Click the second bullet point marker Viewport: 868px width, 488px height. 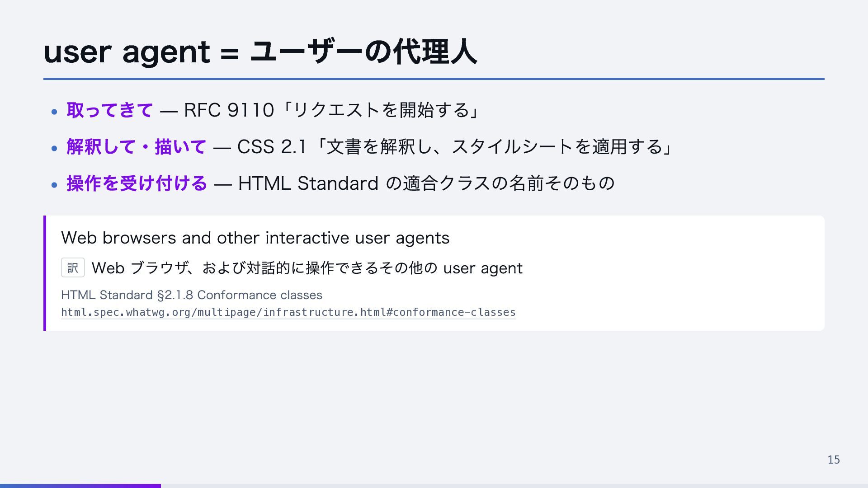[x=54, y=148]
